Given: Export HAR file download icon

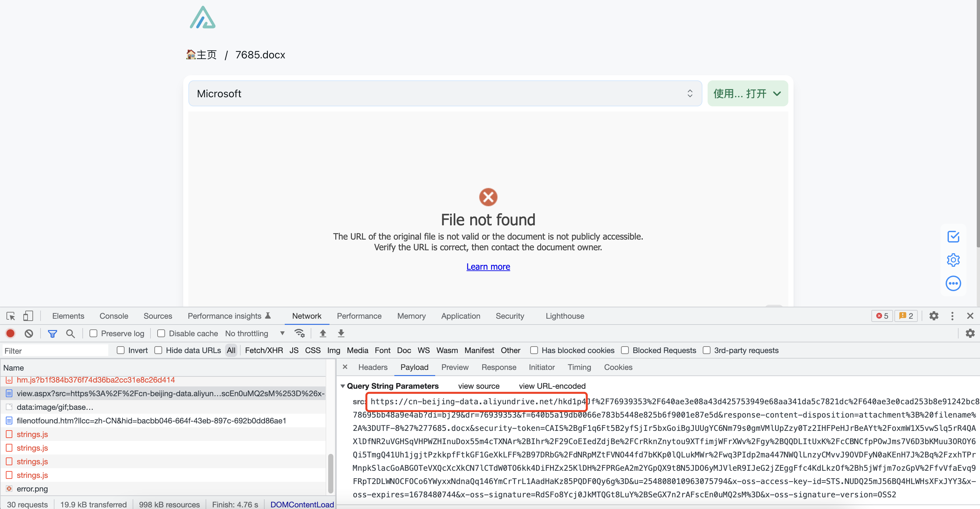Looking at the screenshot, I should click(341, 333).
